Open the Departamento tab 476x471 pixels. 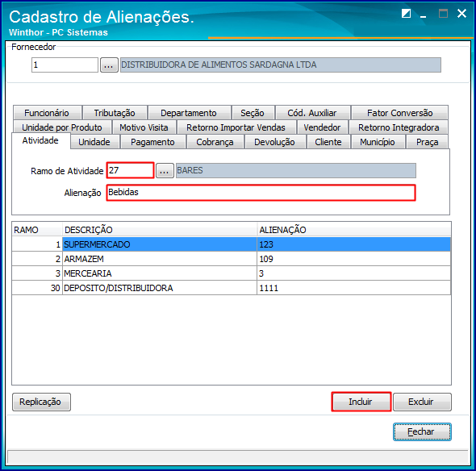pos(189,113)
